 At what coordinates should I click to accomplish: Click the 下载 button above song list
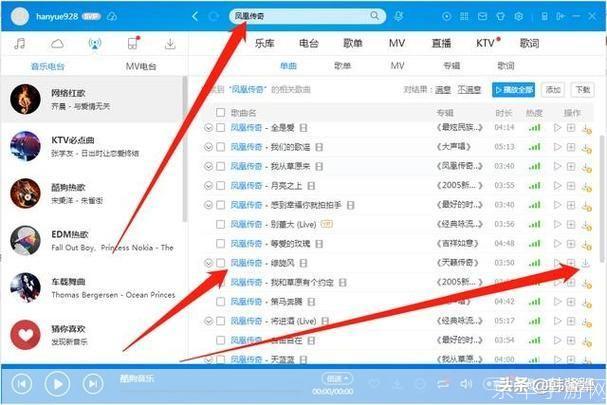pyautogui.click(x=583, y=90)
